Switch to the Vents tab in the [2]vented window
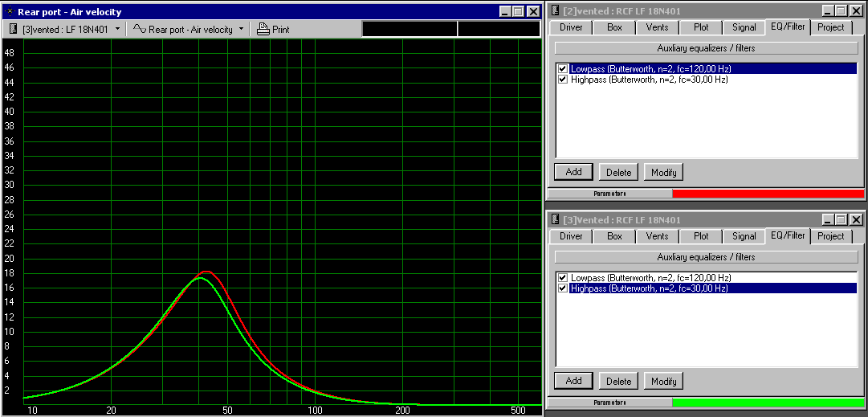Screen dimensions: 868x417 point(657,27)
